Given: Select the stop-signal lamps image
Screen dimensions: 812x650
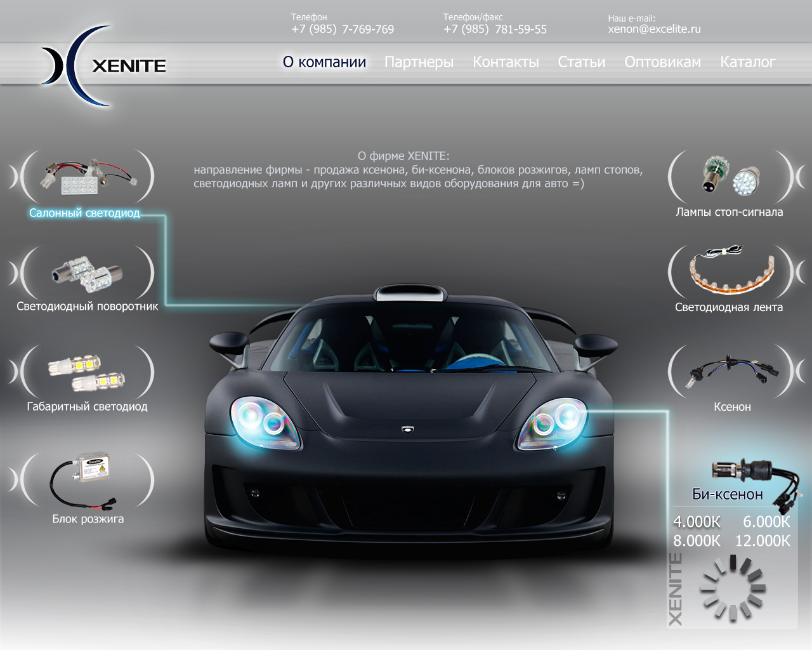Looking at the screenshot, I should coord(730,176).
